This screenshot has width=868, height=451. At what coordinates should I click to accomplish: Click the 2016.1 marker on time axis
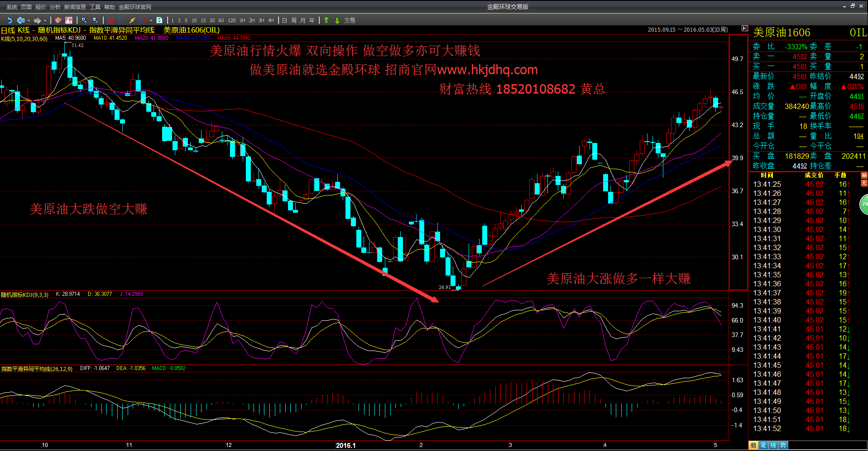346,445
